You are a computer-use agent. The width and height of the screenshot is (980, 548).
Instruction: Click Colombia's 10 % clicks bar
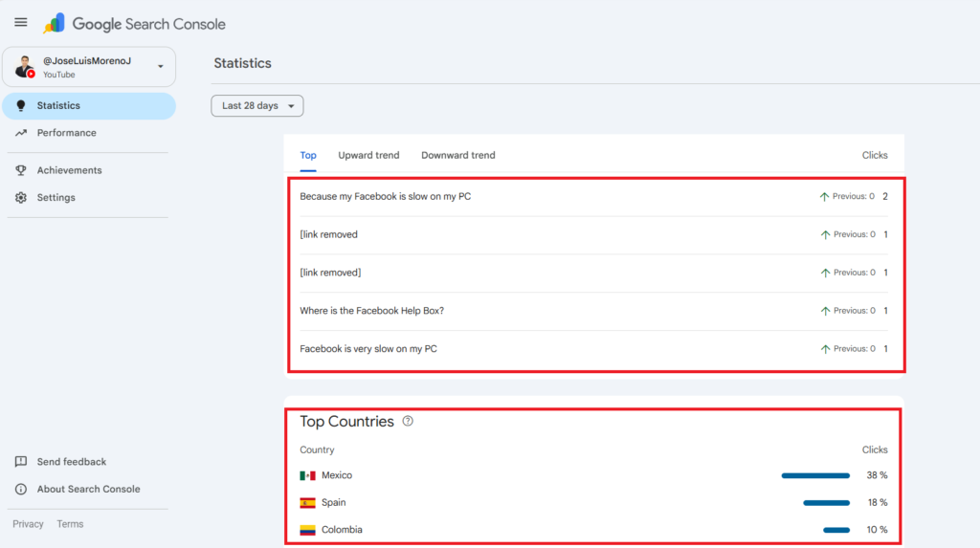pyautogui.click(x=836, y=530)
